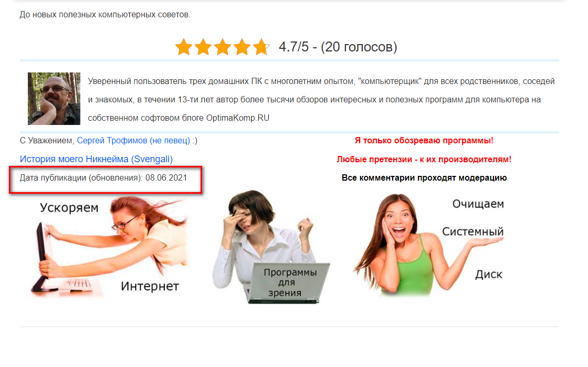
Task: Click Все комментарии проходят модерацию text
Action: tap(424, 177)
